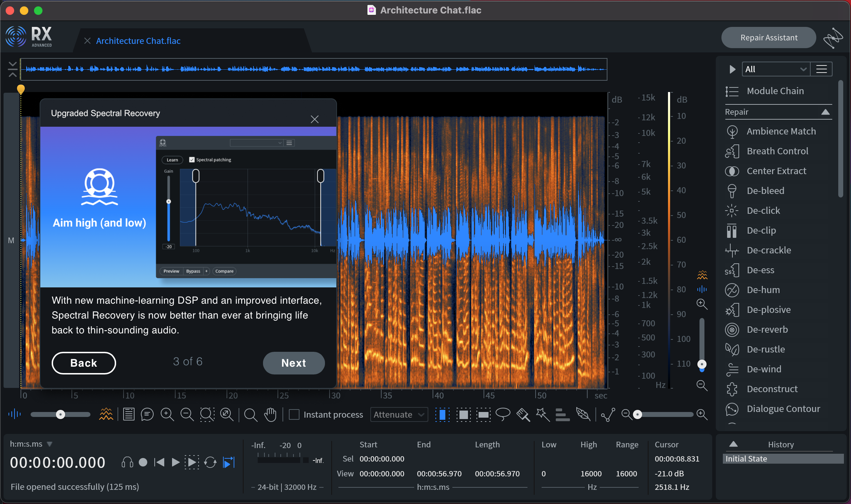This screenshot has height=504, width=851.
Task: Open the All module filter dropdown
Action: tap(775, 69)
